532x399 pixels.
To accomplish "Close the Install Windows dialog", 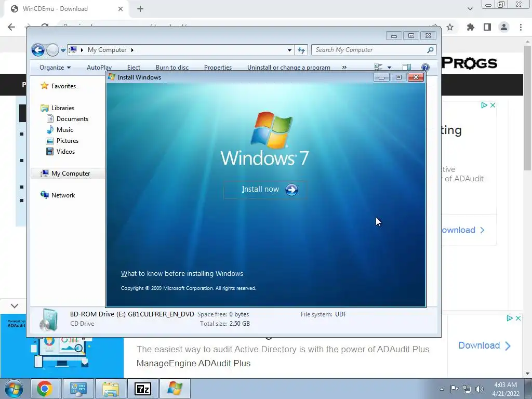I will [416, 77].
